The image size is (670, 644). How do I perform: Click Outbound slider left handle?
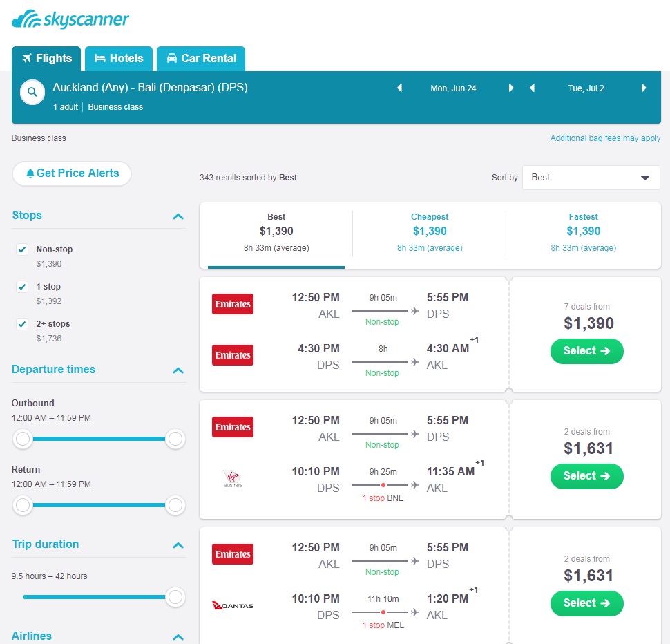[23, 439]
